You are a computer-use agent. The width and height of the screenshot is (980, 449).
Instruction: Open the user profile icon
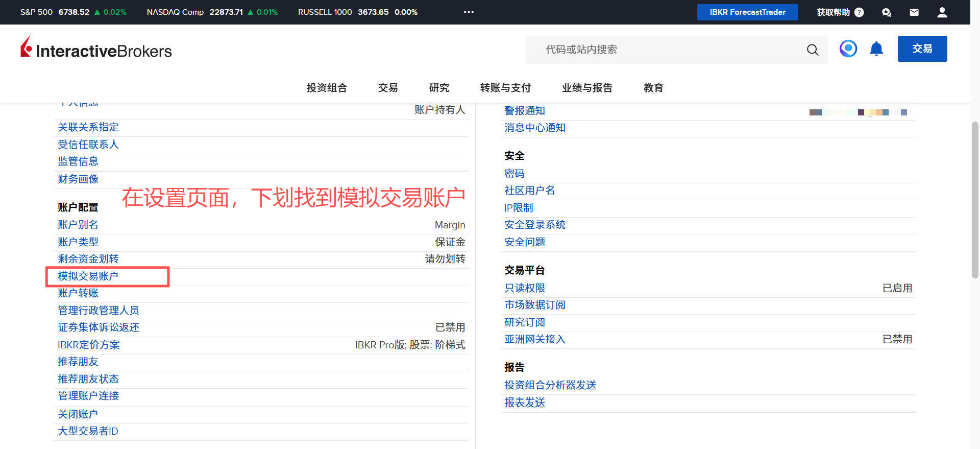point(942,12)
